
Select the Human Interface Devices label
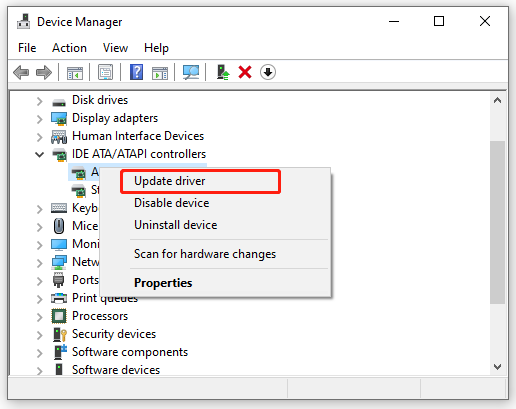pyautogui.click(x=138, y=136)
